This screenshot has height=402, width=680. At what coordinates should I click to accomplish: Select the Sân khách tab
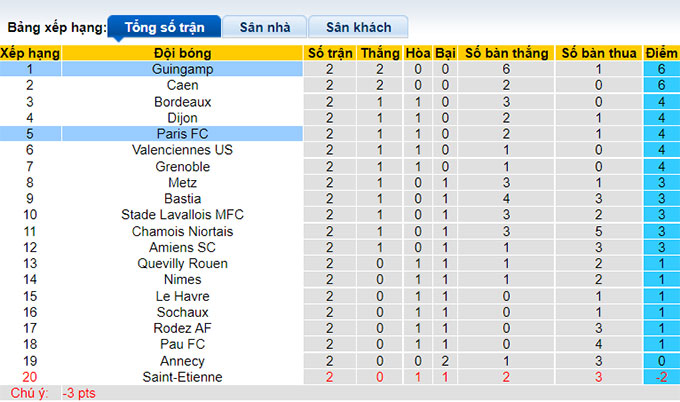pos(358,27)
